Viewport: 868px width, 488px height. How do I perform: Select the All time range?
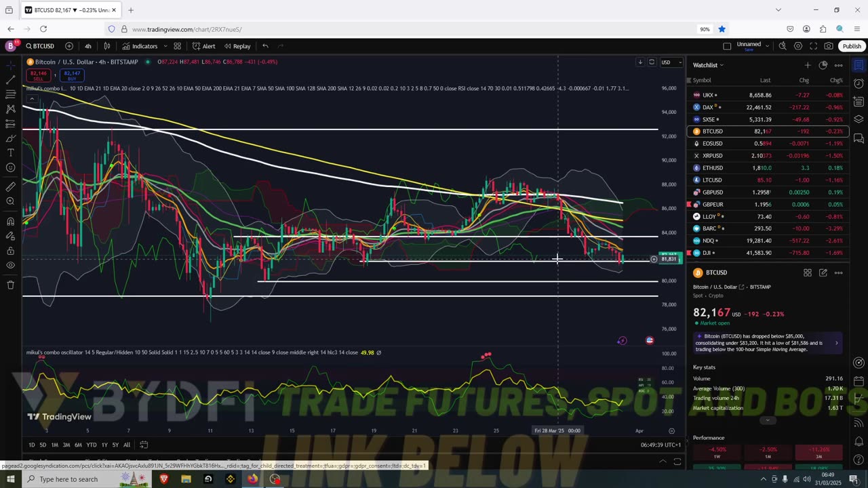point(127,445)
